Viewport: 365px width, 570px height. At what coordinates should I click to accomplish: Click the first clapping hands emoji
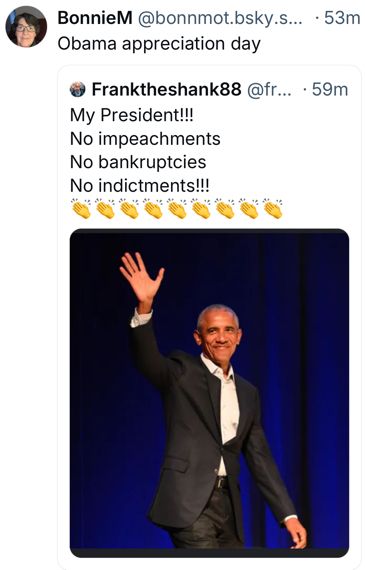point(81,209)
